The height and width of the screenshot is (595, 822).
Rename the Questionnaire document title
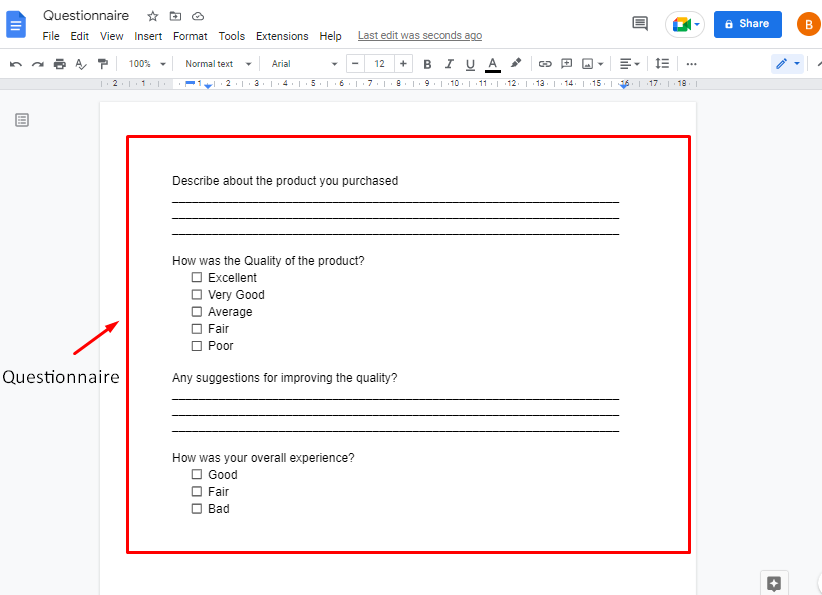[x=86, y=16]
